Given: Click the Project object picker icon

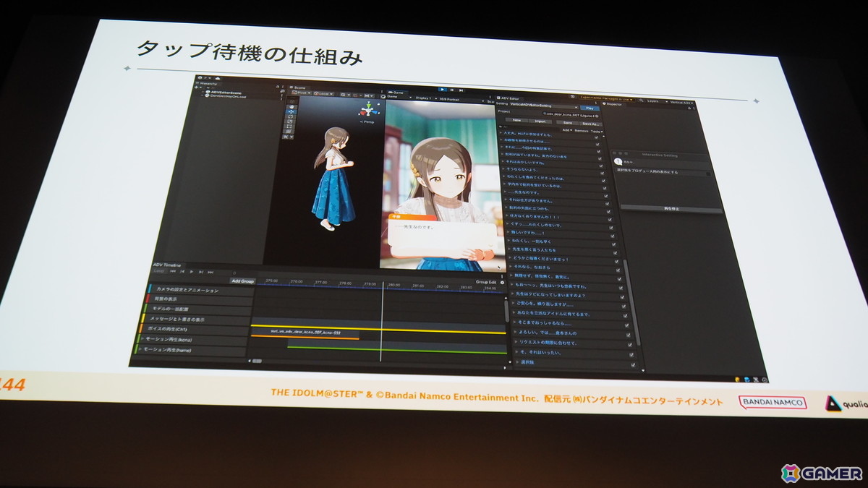Looking at the screenshot, I should click(597, 116).
